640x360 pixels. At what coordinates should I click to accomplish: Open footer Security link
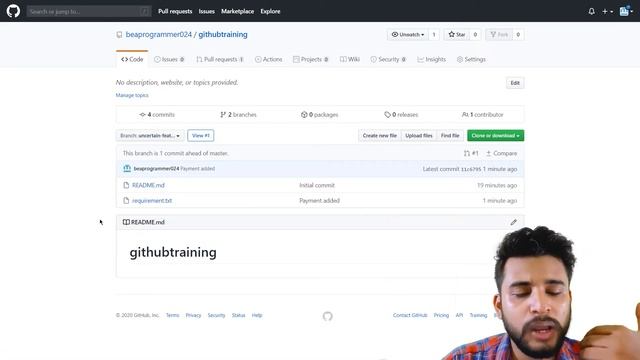click(216, 316)
